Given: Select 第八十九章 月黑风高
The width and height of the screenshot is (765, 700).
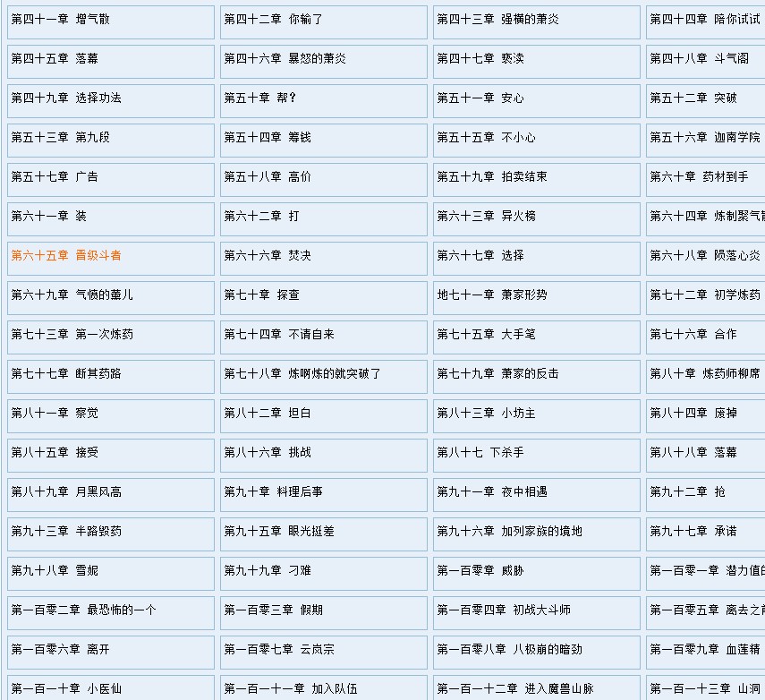Looking at the screenshot, I should click(x=66, y=492).
